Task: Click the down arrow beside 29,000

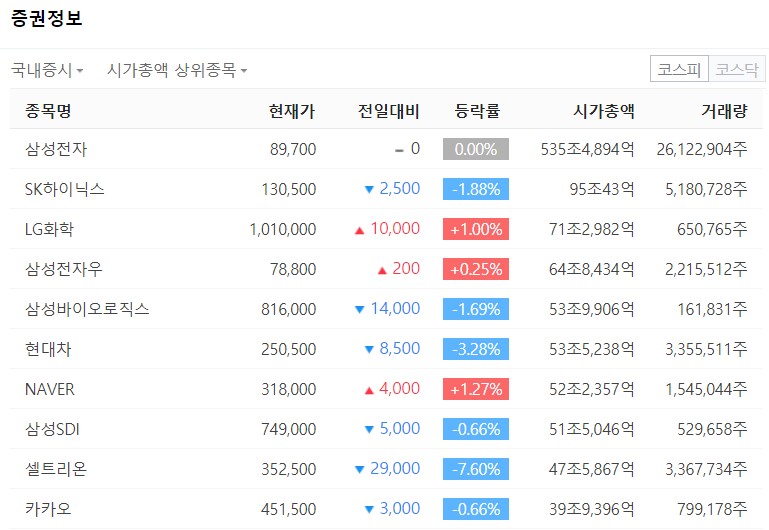Action: point(359,470)
